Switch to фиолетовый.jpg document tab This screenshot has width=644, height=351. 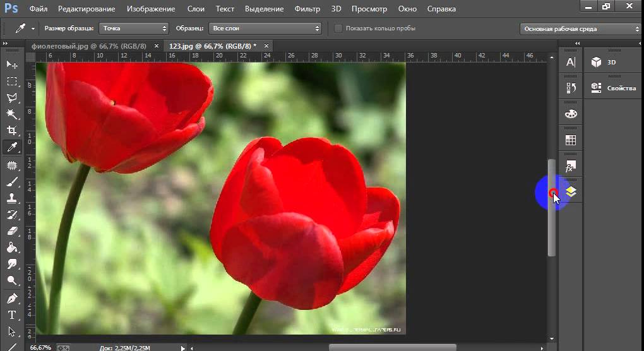coord(89,46)
